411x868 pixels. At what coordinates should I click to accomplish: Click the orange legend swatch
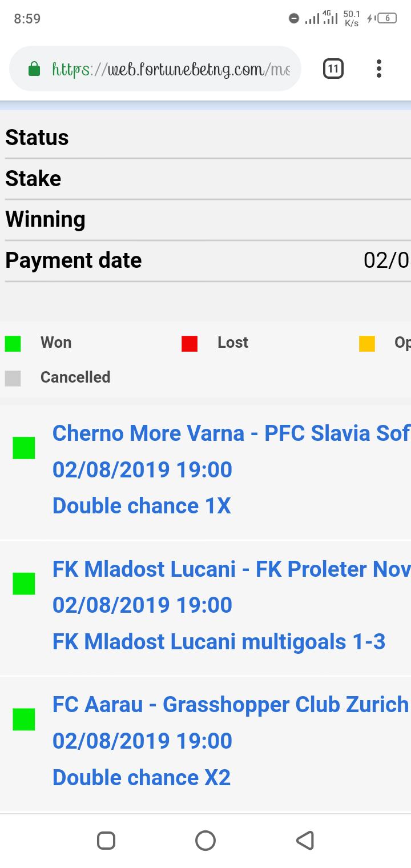pyautogui.click(x=367, y=344)
